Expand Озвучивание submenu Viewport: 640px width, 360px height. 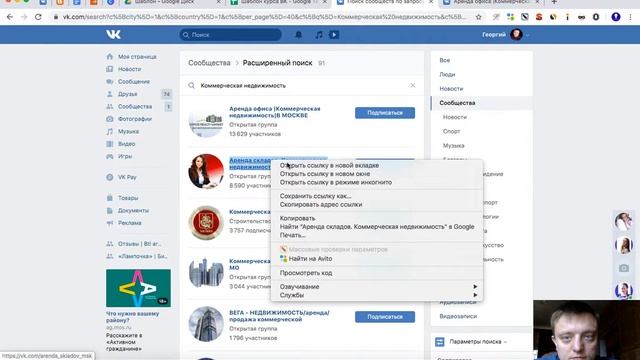click(x=376, y=287)
